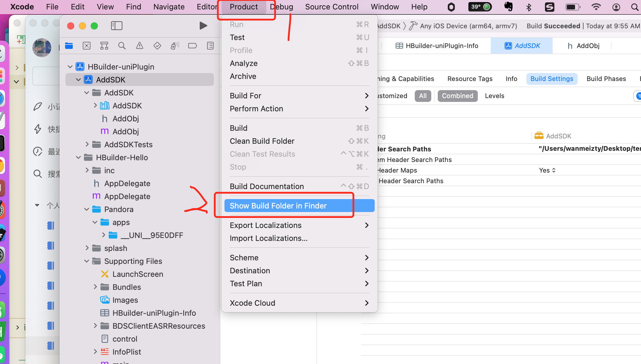The image size is (641, 364).
Task: Select the AddObj editor tab
Action: [583, 46]
